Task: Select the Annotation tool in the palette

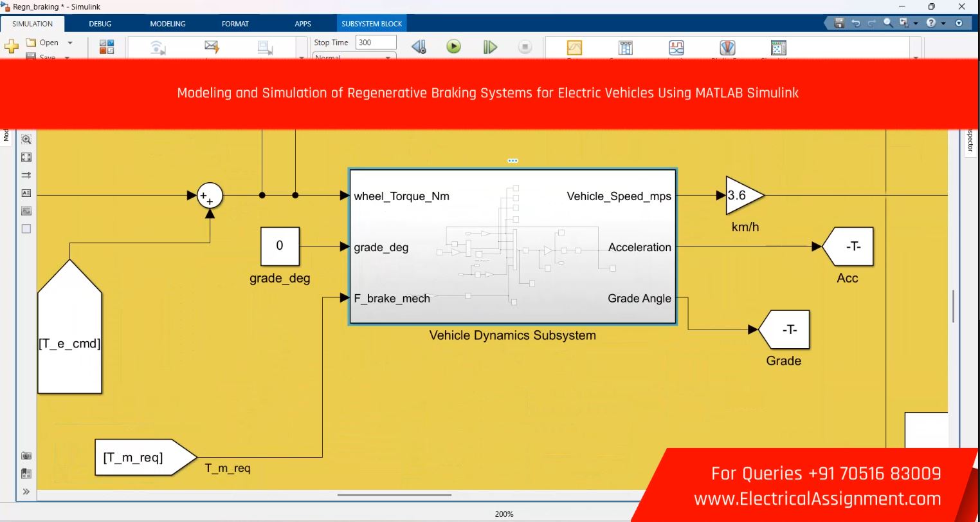Action: tap(26, 193)
